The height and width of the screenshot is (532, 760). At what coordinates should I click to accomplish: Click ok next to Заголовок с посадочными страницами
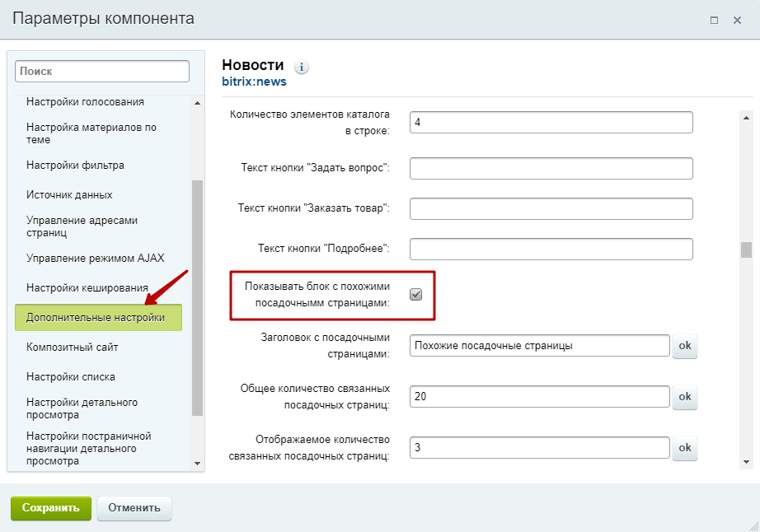pos(685,346)
